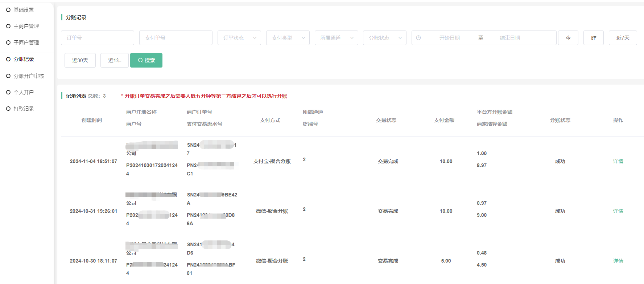Click the clock icon in date range field
644x284 pixels.
coord(418,38)
